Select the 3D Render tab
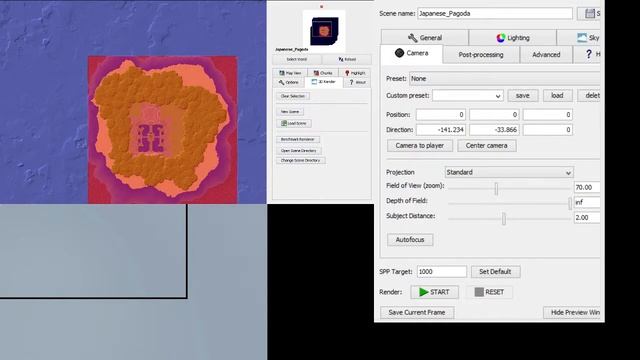The height and width of the screenshot is (360, 640). pos(324,82)
